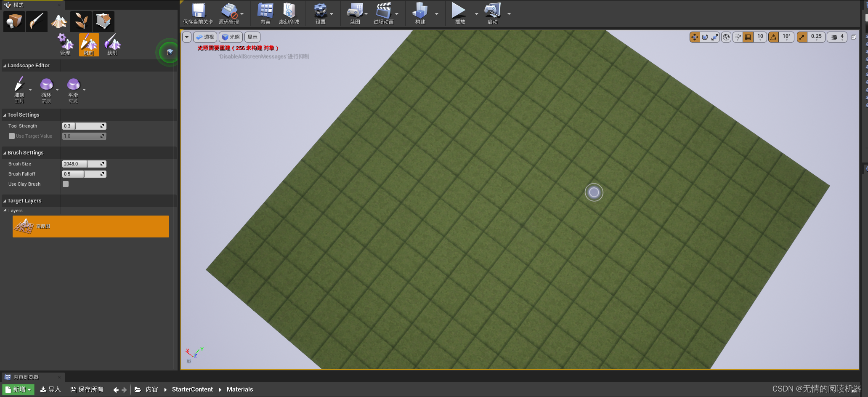868x397 pixels.
Task: Select the Geometry Editing mode icon
Action: pos(104,21)
